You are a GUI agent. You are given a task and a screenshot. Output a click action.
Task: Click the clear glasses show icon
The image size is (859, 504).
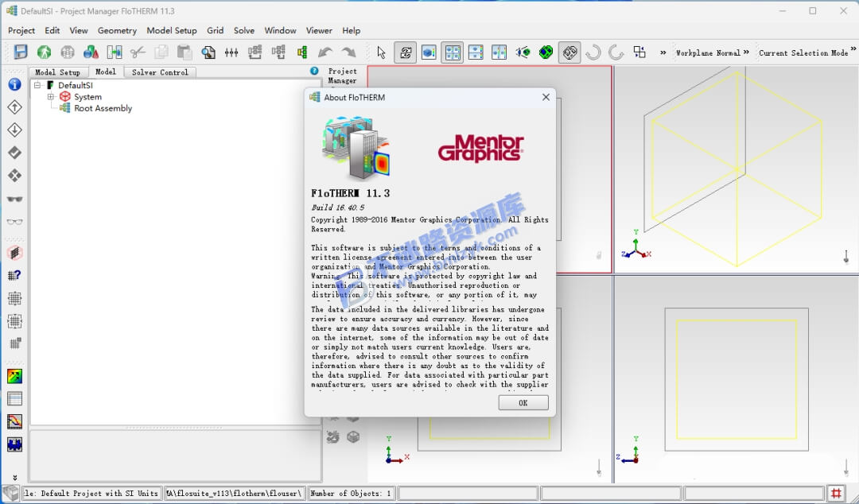tap(14, 222)
